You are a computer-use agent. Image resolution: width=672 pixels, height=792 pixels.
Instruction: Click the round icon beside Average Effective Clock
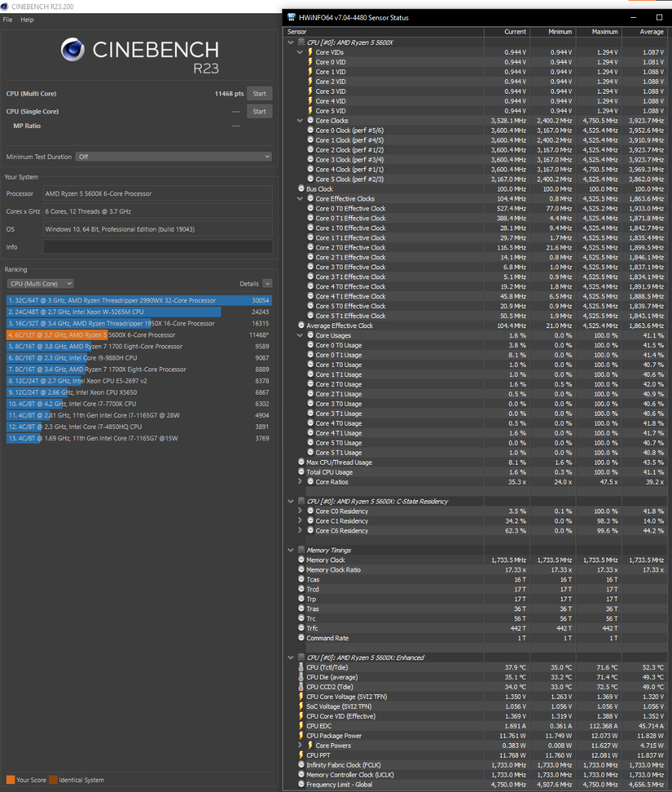click(302, 325)
